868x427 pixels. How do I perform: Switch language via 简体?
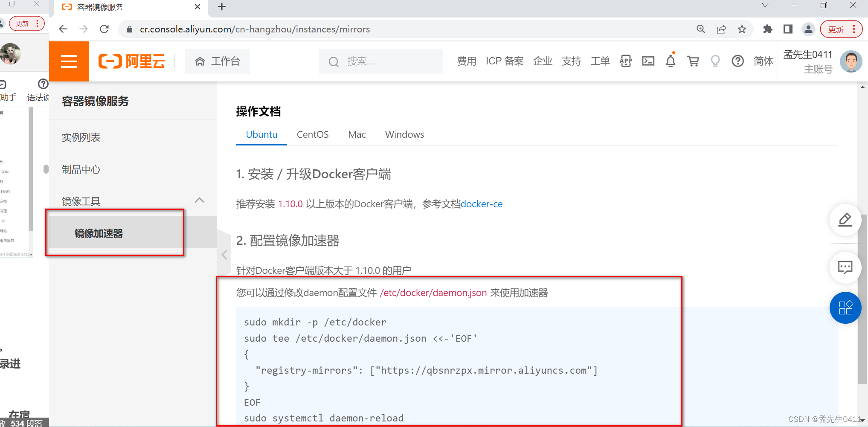click(763, 61)
